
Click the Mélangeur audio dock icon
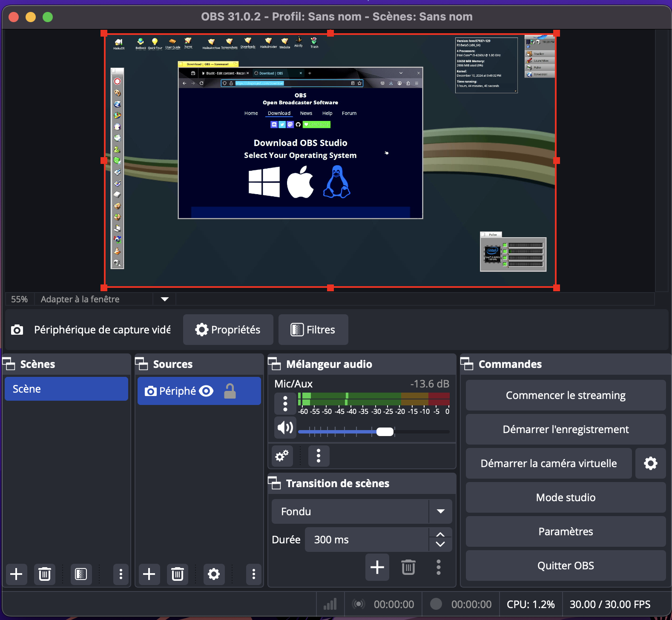[x=275, y=364]
